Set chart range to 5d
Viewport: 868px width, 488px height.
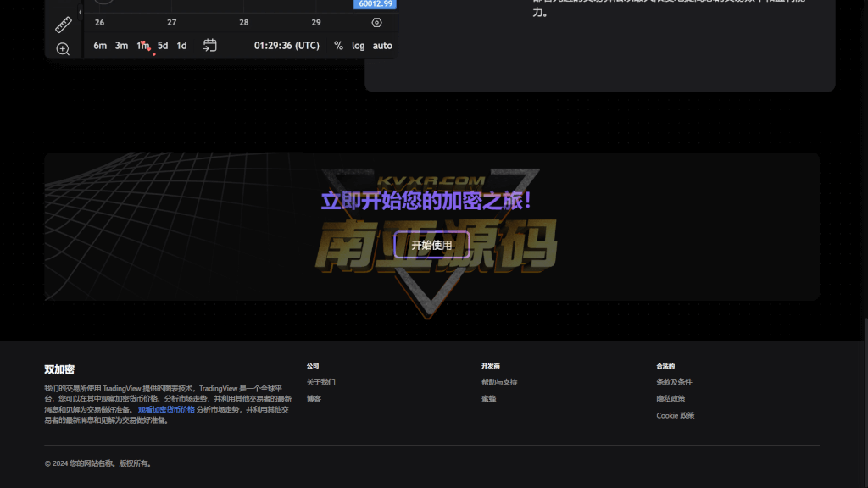[x=163, y=46]
